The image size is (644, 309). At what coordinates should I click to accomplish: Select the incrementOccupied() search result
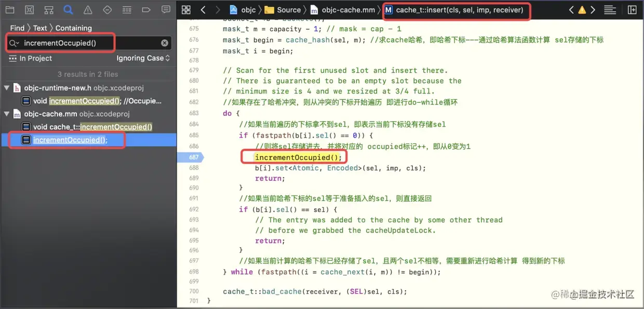click(x=68, y=140)
